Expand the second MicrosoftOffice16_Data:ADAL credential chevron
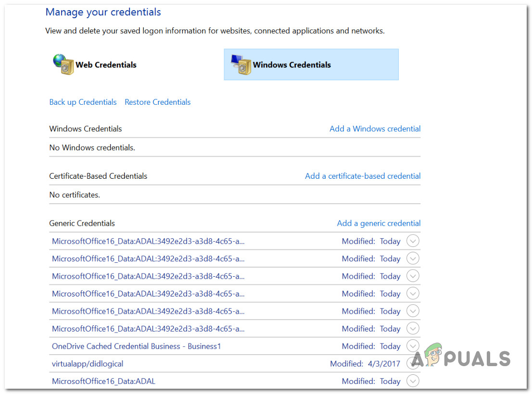 [x=413, y=259]
